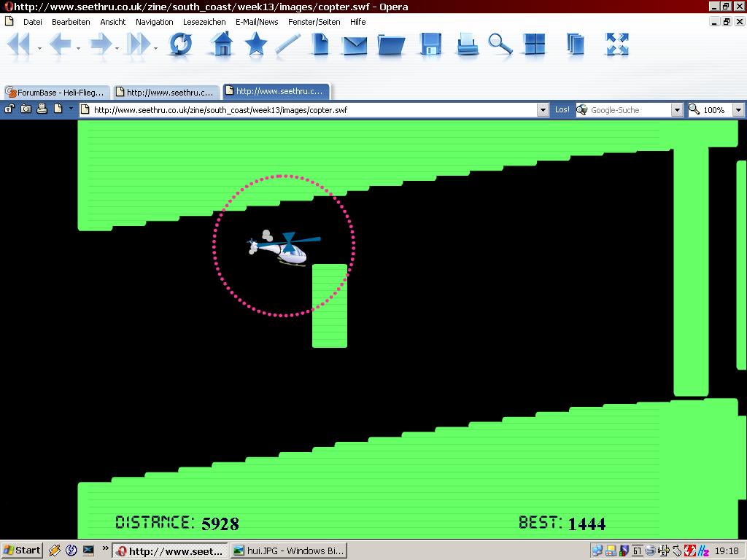The height and width of the screenshot is (560, 747).
Task: Click the Fast Forward icon
Action: 139,44
